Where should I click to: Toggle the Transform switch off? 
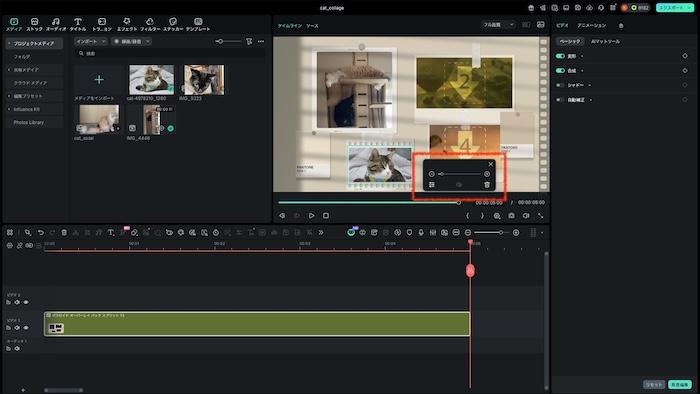560,56
